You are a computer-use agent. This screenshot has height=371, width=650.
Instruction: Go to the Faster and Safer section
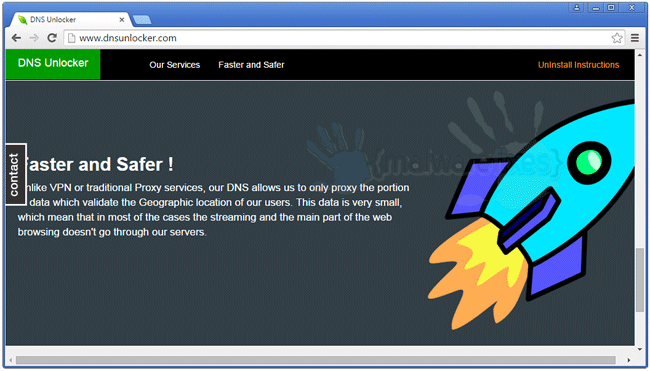(251, 65)
